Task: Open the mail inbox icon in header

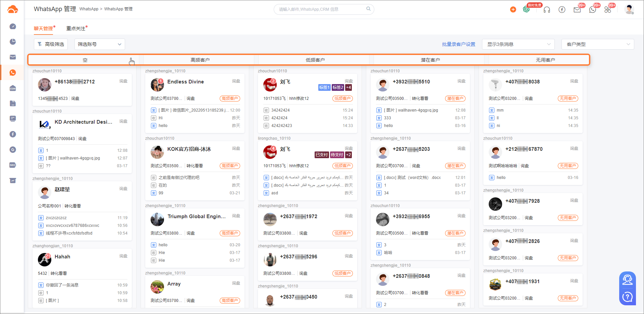Action: pos(577,10)
